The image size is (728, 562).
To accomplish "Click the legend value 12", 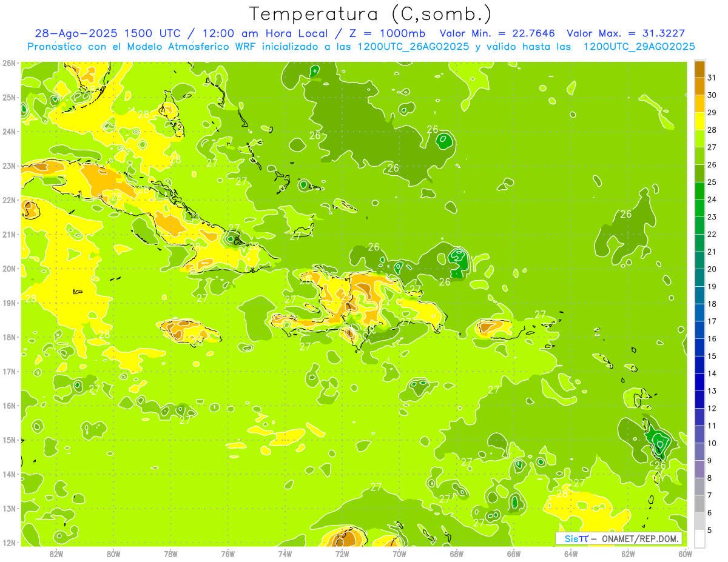I will pos(712,408).
